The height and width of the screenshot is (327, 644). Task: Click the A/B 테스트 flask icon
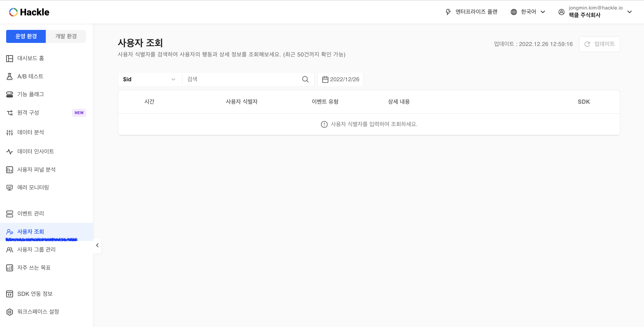[9, 76]
